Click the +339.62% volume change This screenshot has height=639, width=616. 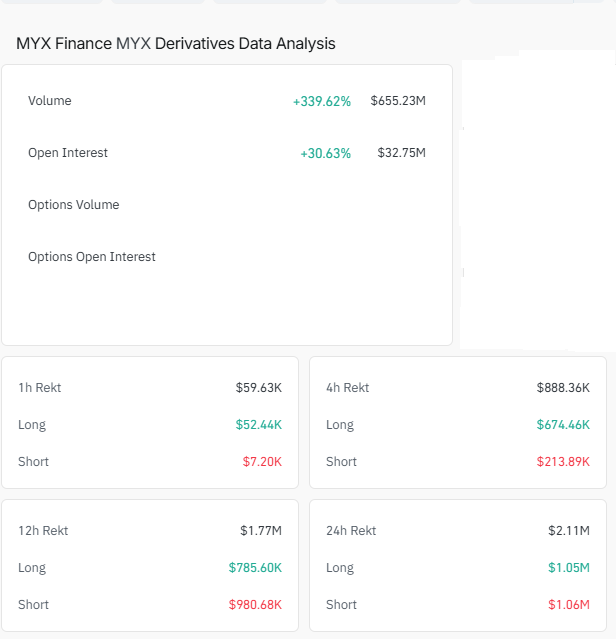(x=321, y=101)
